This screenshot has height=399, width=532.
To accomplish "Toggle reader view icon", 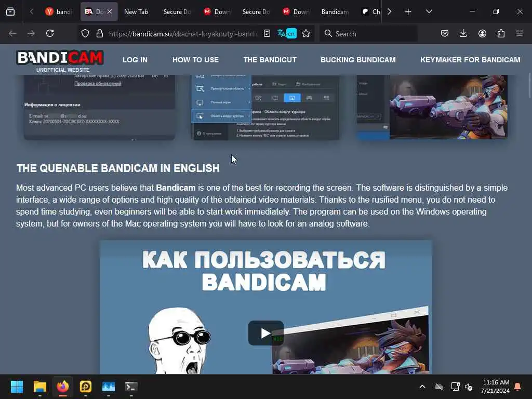I will (x=267, y=33).
